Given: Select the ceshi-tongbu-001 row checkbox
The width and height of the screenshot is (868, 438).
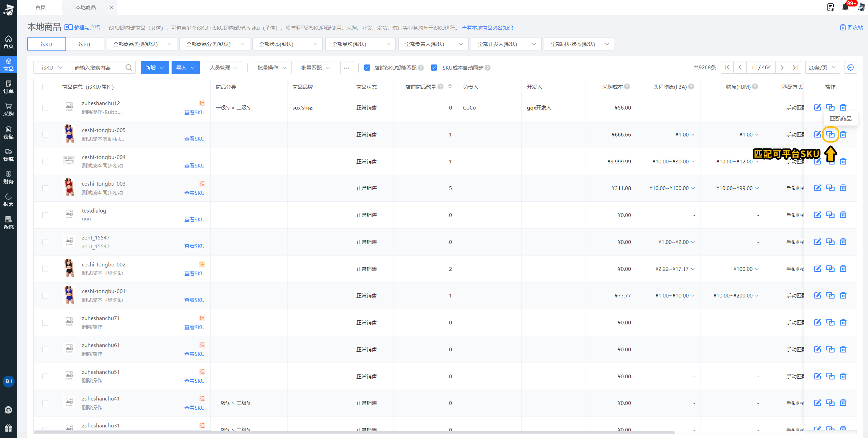Looking at the screenshot, I should pos(45,296).
